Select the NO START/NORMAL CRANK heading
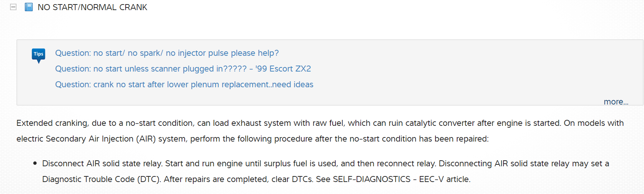644x194 pixels. (x=92, y=7)
